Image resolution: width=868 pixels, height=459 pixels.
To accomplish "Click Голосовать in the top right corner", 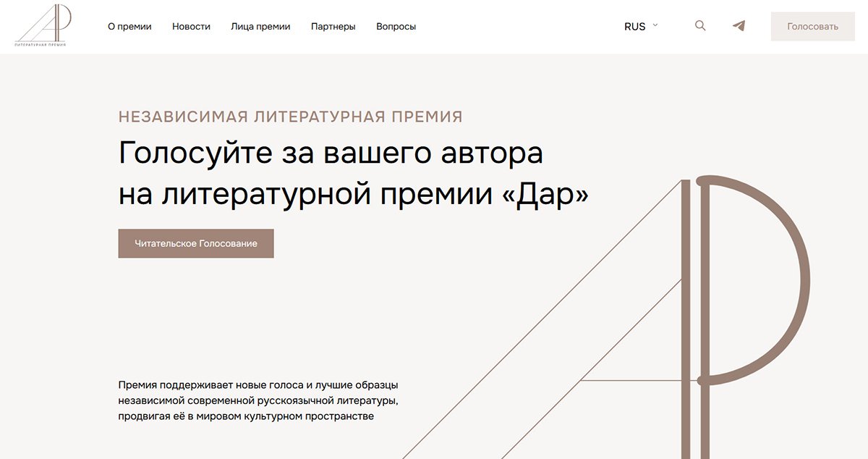I will 812,26.
